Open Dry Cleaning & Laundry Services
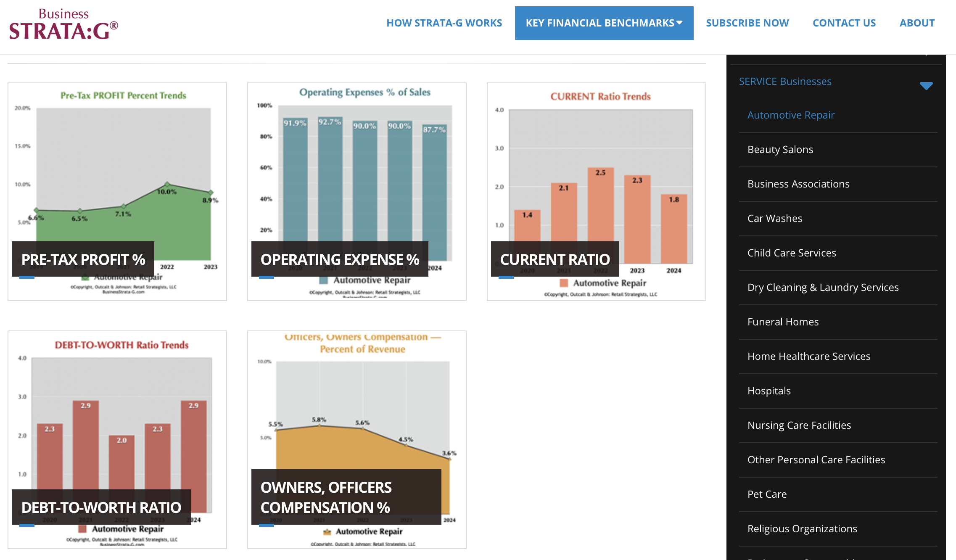Image resolution: width=956 pixels, height=560 pixels. [x=823, y=288]
